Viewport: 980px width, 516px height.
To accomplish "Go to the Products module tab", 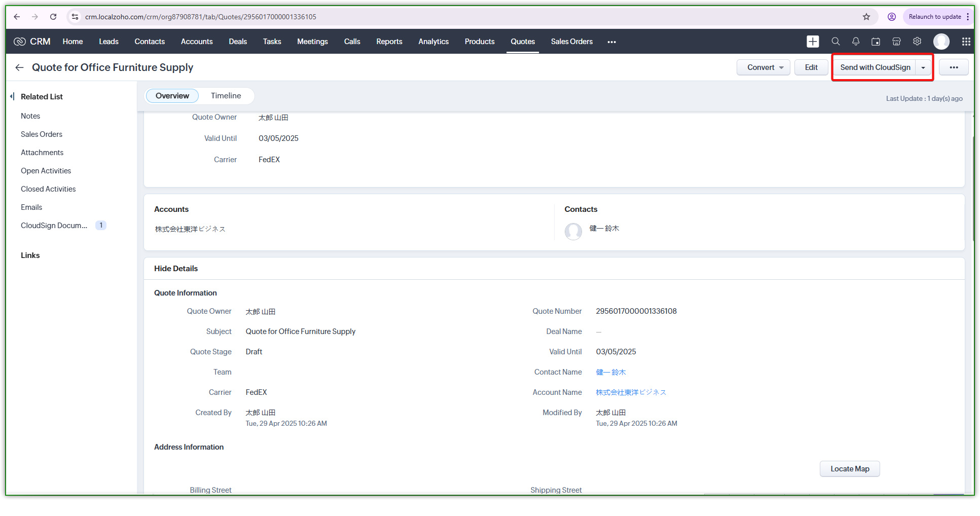I will [480, 42].
